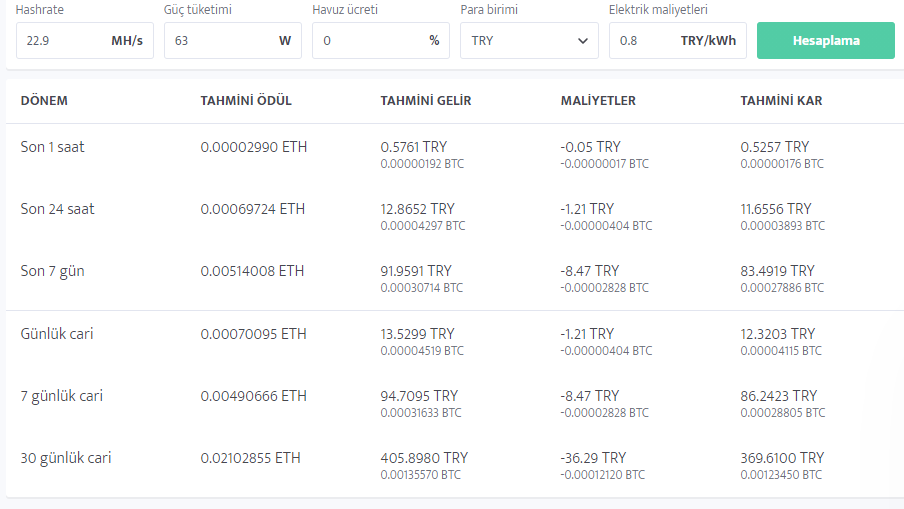
Task: Select the Günlük cari row label
Action: pyautogui.click(x=57, y=334)
